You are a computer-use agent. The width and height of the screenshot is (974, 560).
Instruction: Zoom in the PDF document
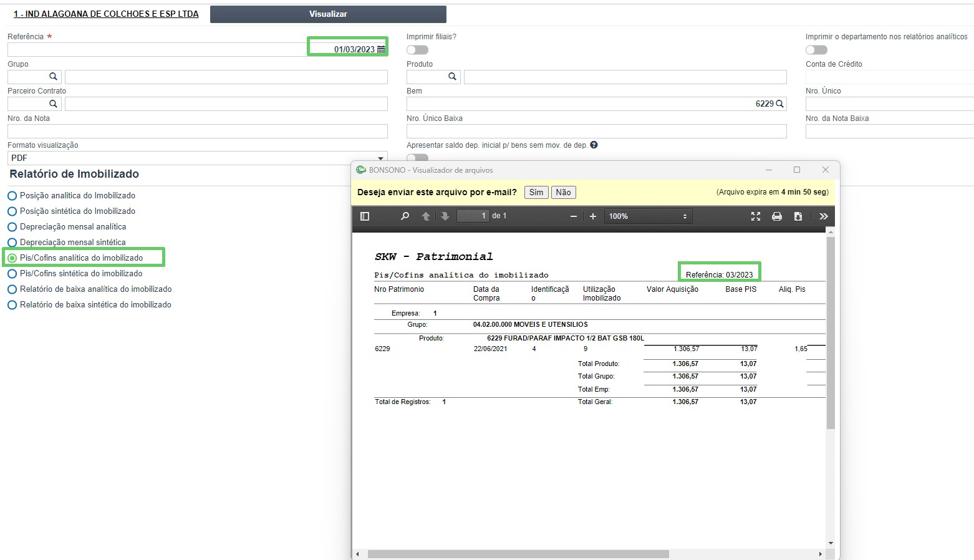(x=593, y=216)
